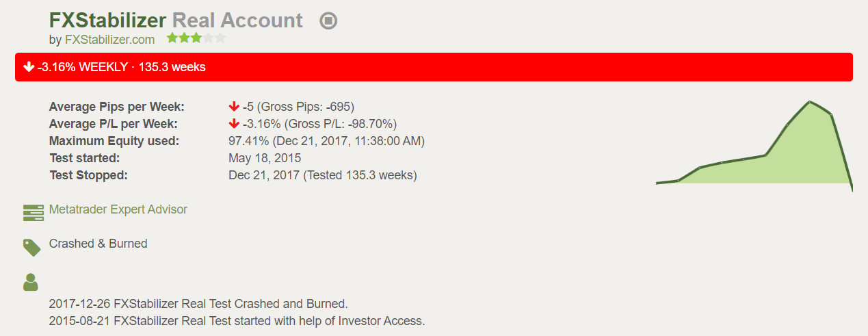Click the 2017-12-26 Crashed and Burned note
868x336 pixels.
tap(199, 303)
